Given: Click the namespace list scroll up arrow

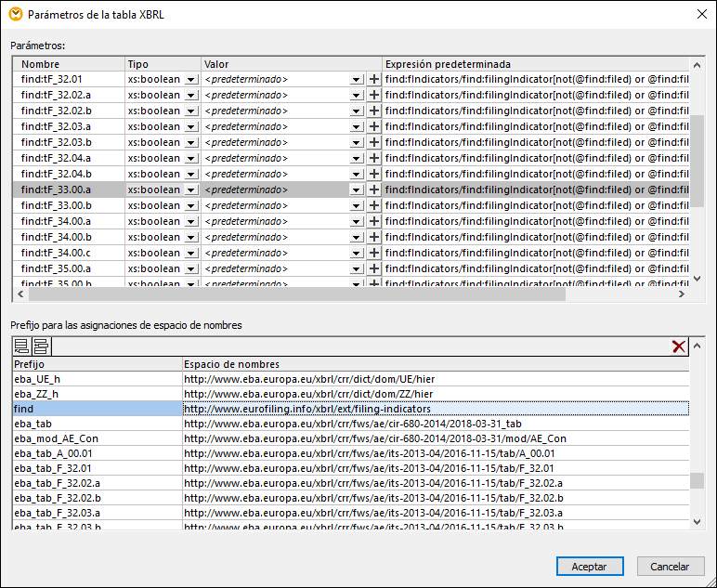Looking at the screenshot, I should 697,346.
